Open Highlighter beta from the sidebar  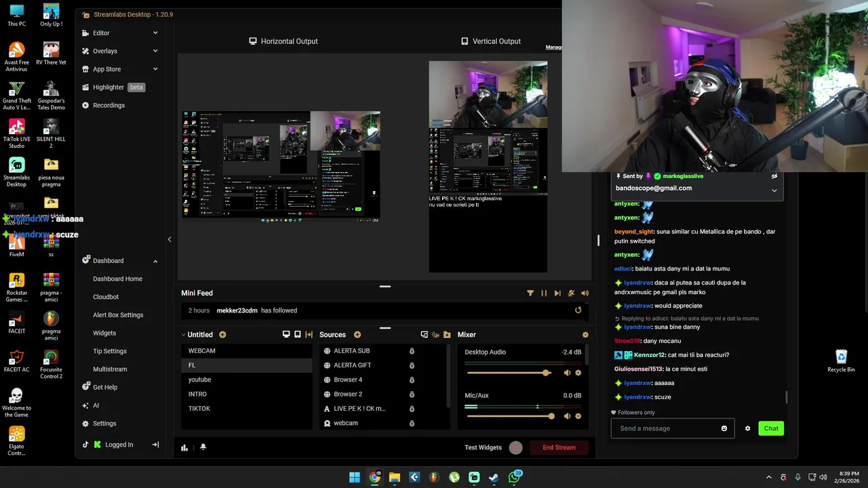pos(113,87)
